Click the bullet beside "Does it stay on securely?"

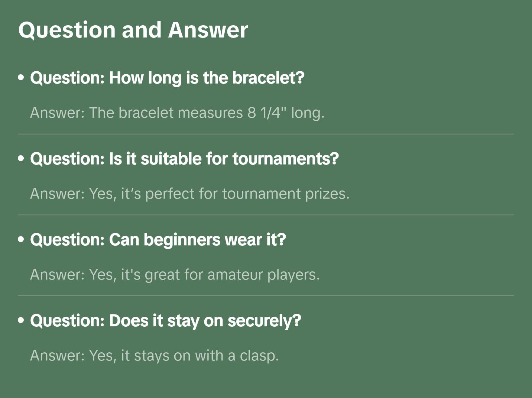point(21,321)
